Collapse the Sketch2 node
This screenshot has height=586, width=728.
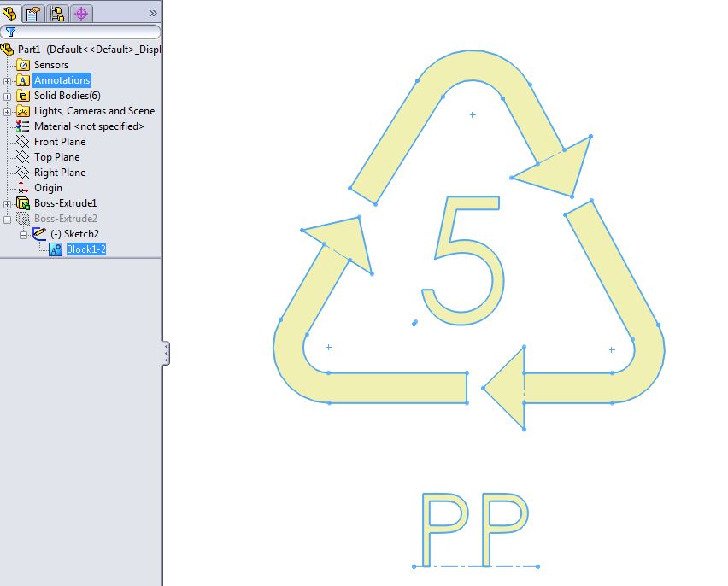click(23, 235)
